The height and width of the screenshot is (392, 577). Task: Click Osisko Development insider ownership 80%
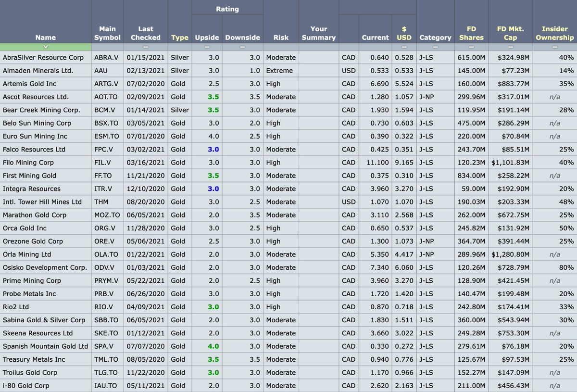(x=567, y=267)
